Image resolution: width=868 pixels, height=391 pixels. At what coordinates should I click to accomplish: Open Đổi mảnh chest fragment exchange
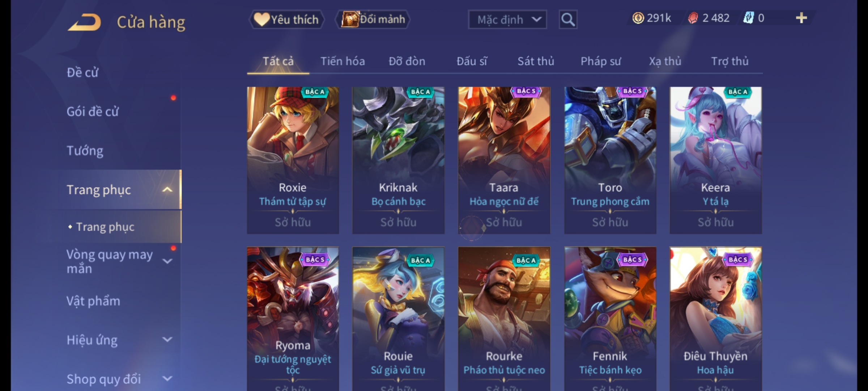click(373, 20)
